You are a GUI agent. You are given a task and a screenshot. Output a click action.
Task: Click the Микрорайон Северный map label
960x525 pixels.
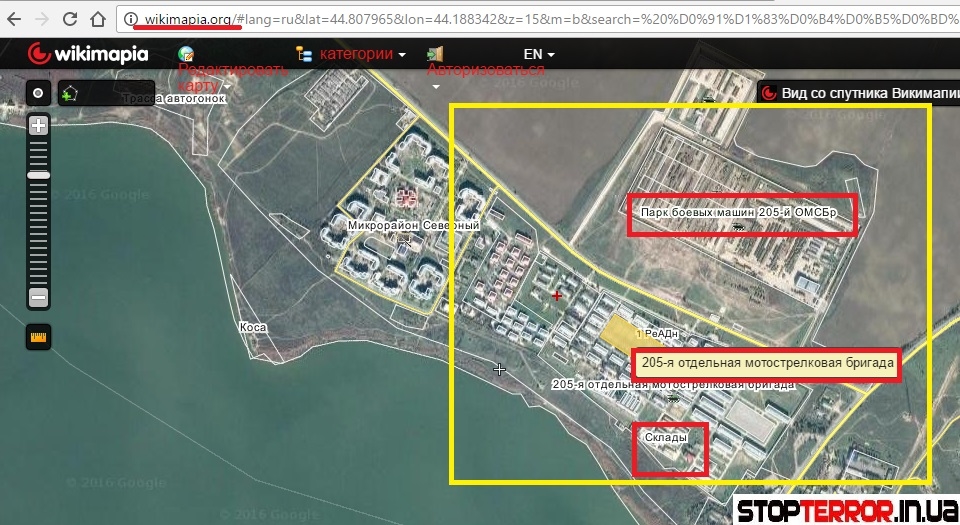tap(413, 226)
